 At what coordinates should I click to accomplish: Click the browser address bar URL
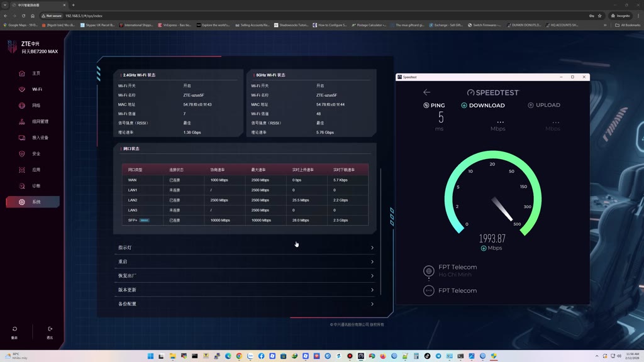(84, 16)
